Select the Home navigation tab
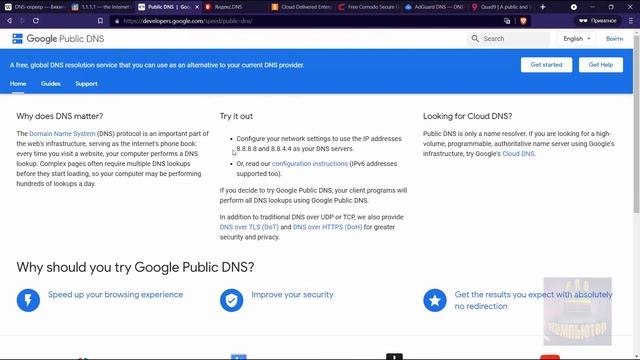This screenshot has height=360, width=640. 18,84
